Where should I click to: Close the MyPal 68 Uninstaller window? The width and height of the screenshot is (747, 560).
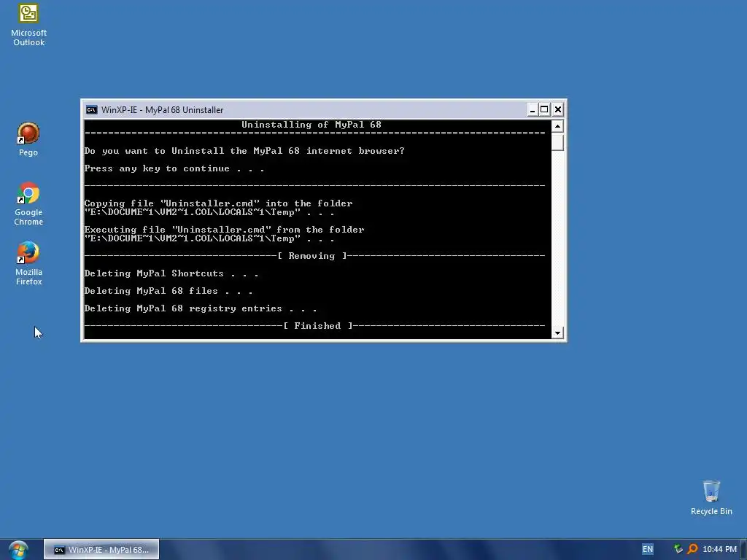click(x=558, y=110)
